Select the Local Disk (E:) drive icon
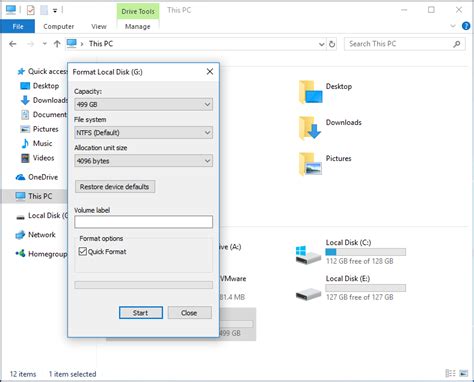Viewport: 474px width, 382px height. [308, 294]
